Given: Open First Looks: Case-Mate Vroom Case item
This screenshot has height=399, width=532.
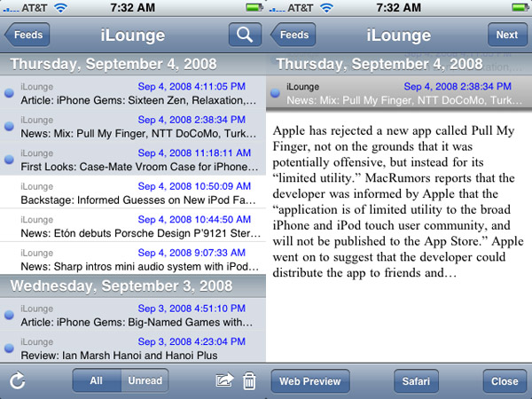Looking at the screenshot, I should point(133,159).
